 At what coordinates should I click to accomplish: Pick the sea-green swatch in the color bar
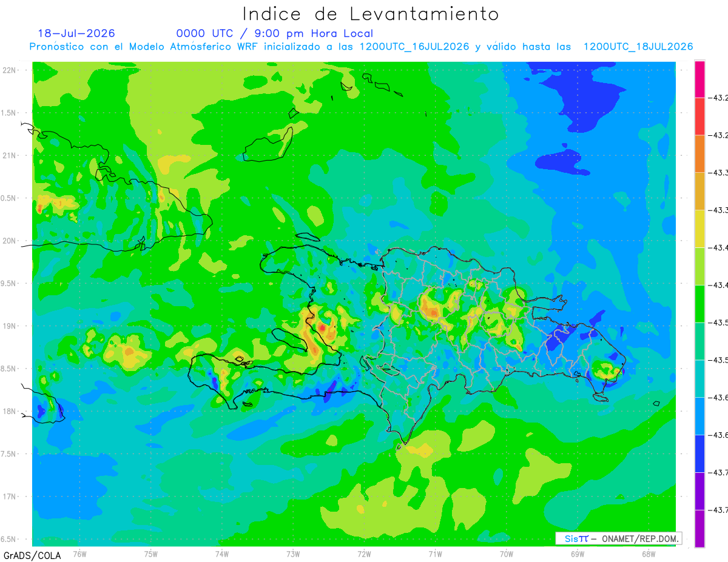[699, 342]
